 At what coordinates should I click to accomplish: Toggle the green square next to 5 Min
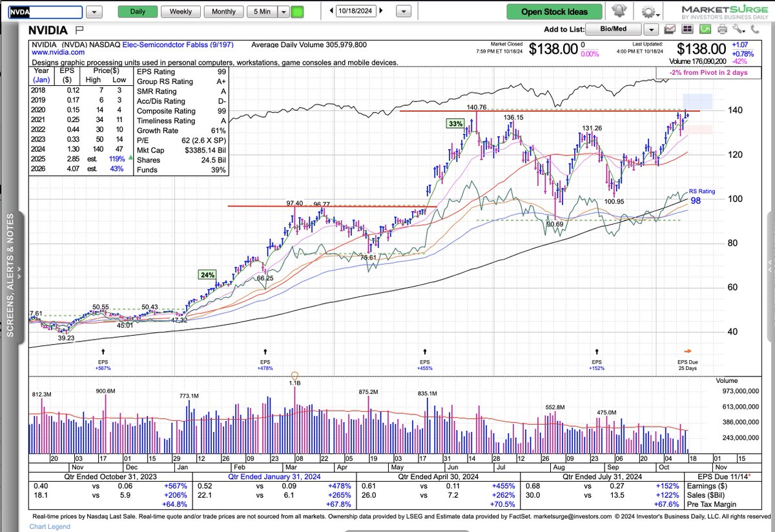click(x=297, y=12)
